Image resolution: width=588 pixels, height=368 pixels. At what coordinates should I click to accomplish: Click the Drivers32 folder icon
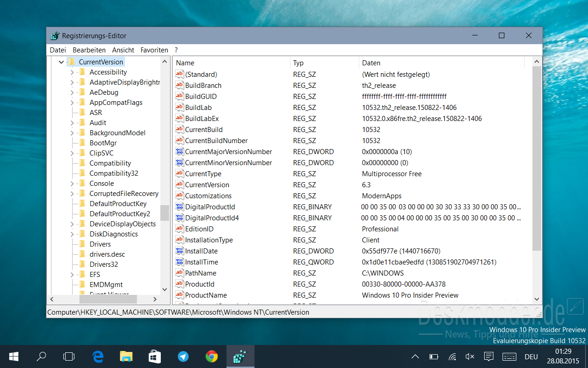[82, 264]
